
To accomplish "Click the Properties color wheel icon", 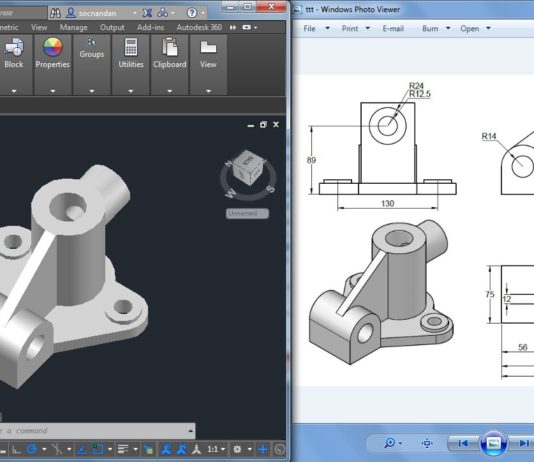I will tap(53, 47).
